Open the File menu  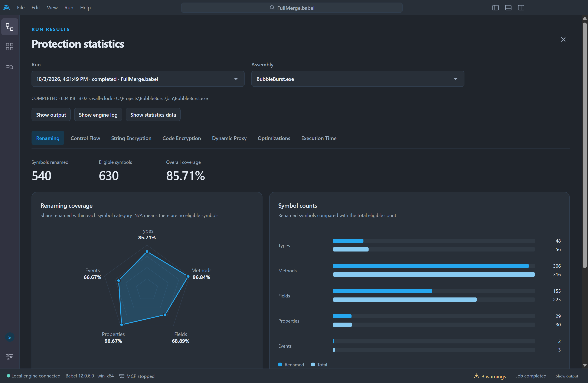(21, 8)
